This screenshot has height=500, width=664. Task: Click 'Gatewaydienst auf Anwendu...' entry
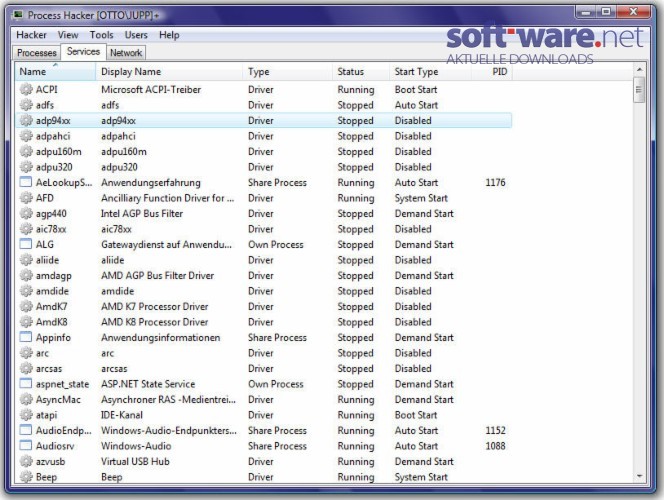pos(166,245)
